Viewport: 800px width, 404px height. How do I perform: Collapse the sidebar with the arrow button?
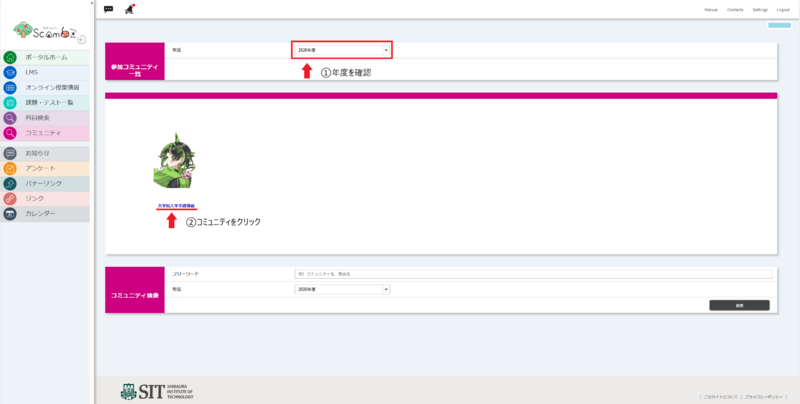point(82,40)
